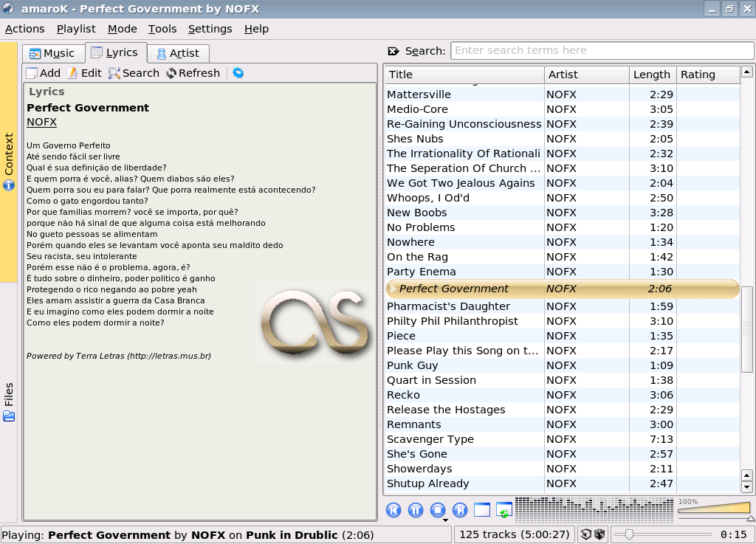This screenshot has height=544, width=756.
Task: Toggle random mode dice icon
Action: point(599,534)
